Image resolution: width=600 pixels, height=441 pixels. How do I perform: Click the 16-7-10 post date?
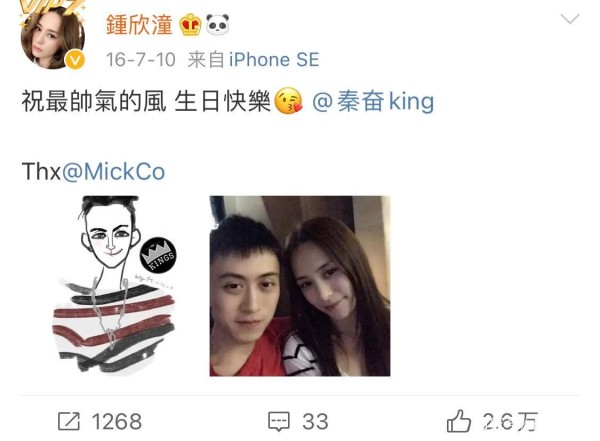coord(141,60)
